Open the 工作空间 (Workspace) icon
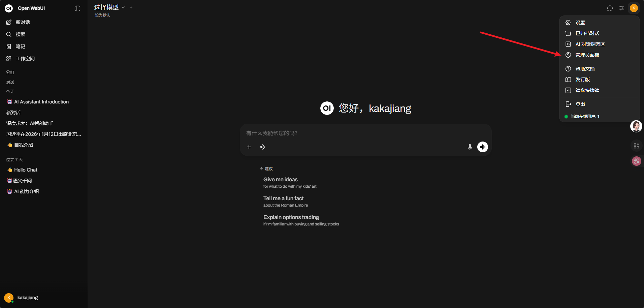This screenshot has height=308, width=644. coord(9,58)
